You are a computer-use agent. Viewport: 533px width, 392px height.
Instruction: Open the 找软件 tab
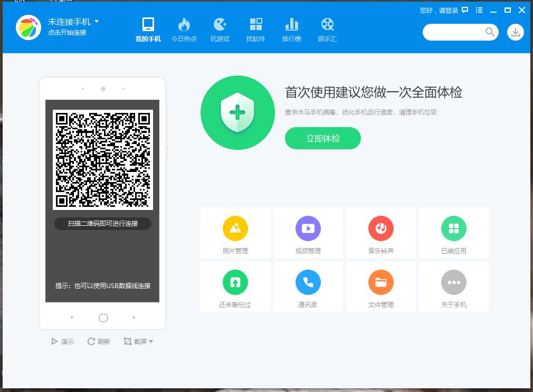pos(255,30)
